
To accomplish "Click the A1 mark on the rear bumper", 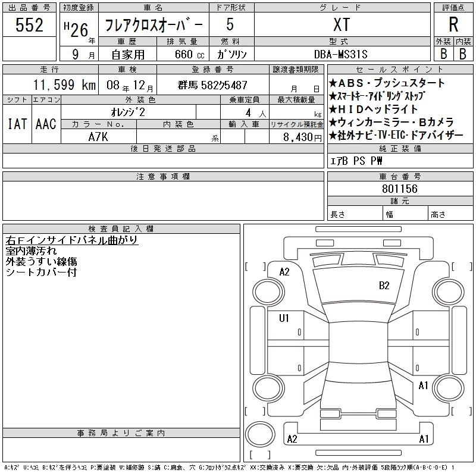I will click(424, 439).
